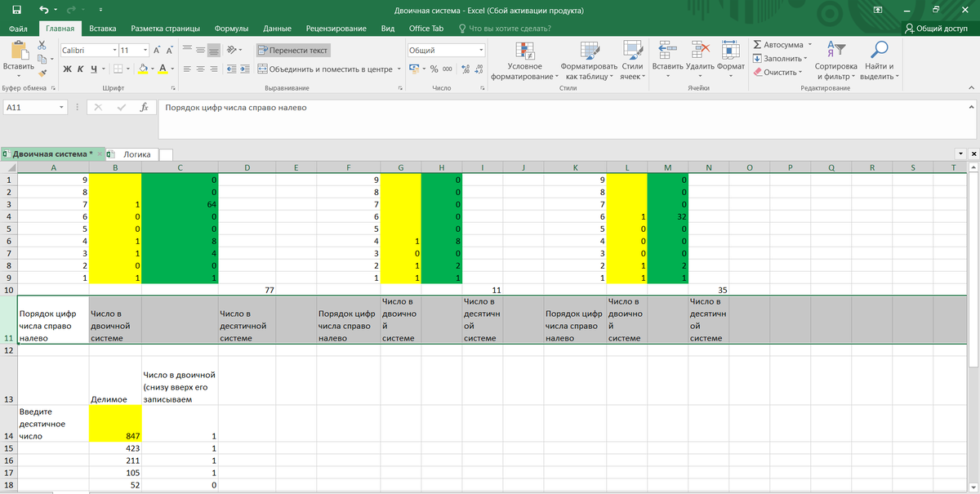The width and height of the screenshot is (980, 494).
Task: Open the Office Tab ribbon tab
Action: point(426,28)
